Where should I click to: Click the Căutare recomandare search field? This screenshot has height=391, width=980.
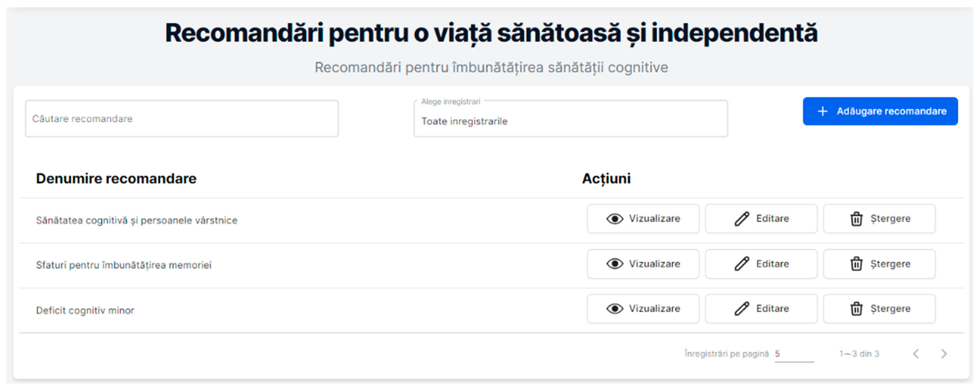(x=181, y=119)
